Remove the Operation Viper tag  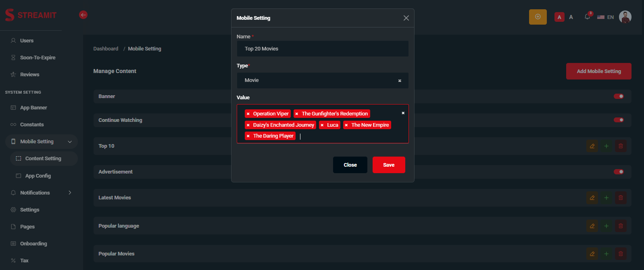click(248, 114)
